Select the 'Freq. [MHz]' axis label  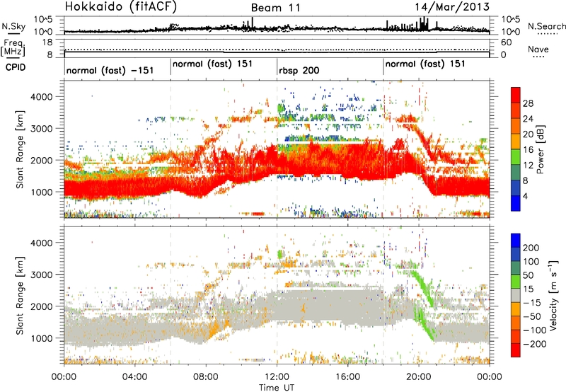(x=13, y=48)
